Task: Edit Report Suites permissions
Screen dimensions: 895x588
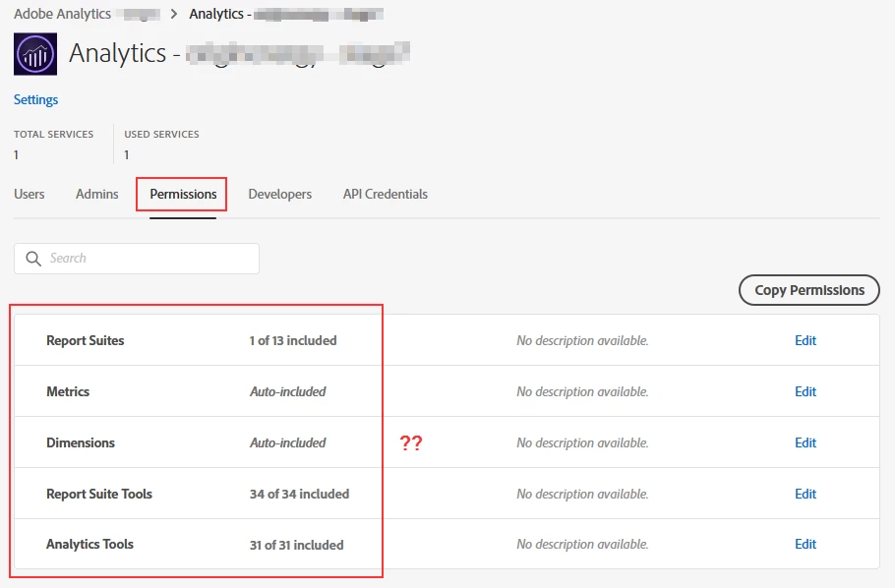Action: pos(805,340)
